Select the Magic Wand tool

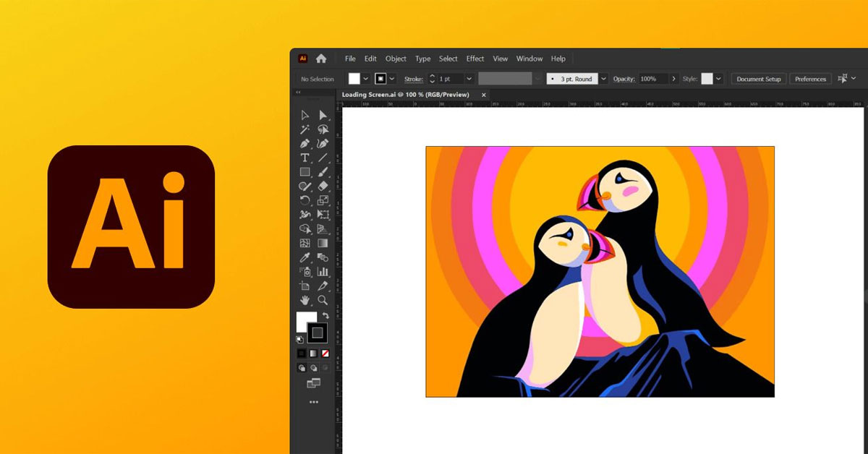click(x=305, y=129)
